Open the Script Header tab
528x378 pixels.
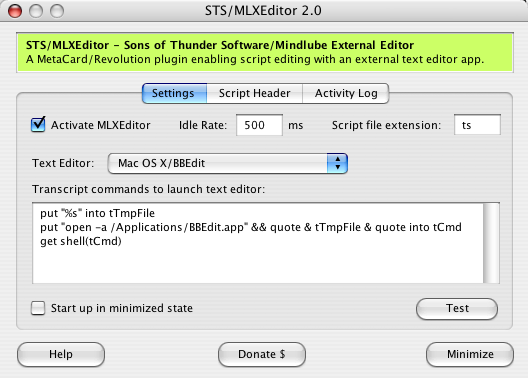pos(255,93)
